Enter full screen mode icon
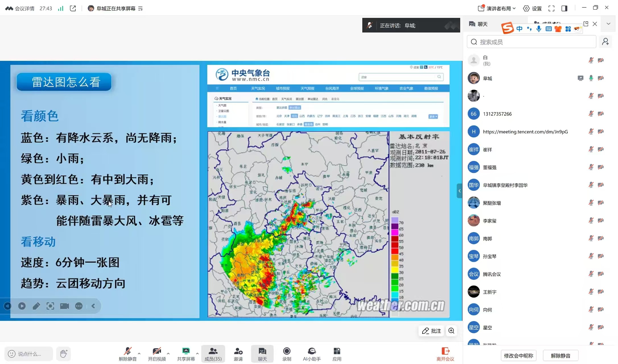Viewport: 618px width, 364px height. (551, 9)
